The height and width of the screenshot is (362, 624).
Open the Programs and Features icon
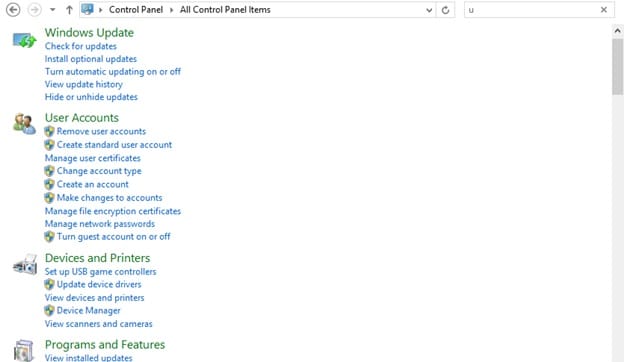24,350
